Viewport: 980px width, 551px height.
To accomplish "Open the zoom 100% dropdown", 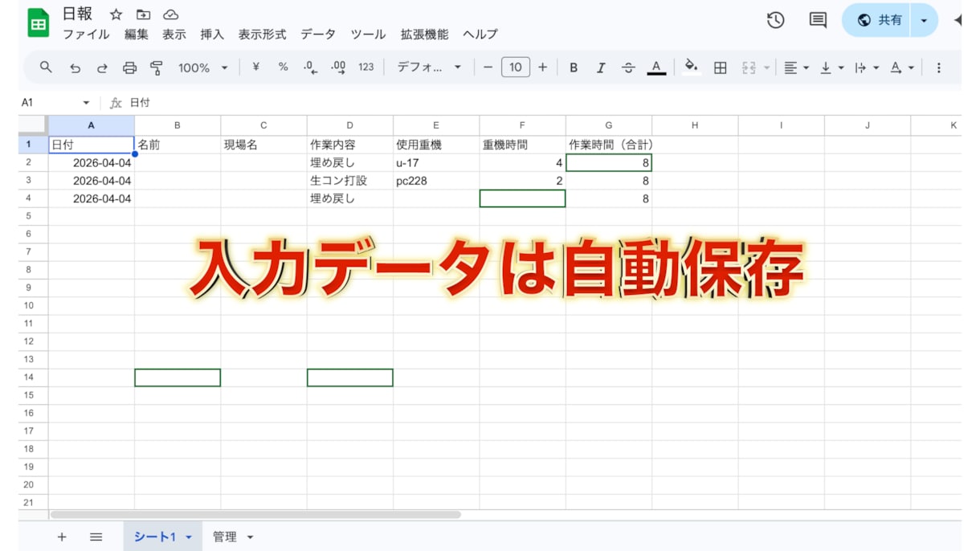I will pyautogui.click(x=203, y=68).
